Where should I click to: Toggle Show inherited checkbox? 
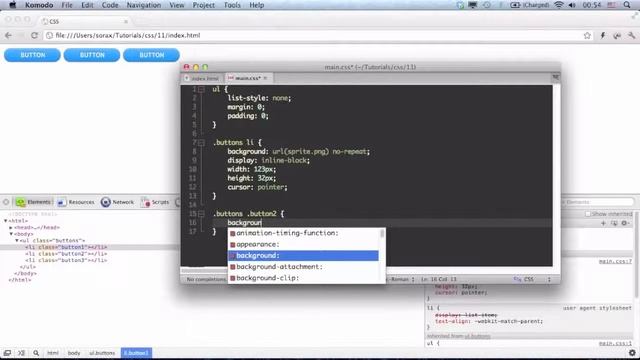tap(588, 214)
